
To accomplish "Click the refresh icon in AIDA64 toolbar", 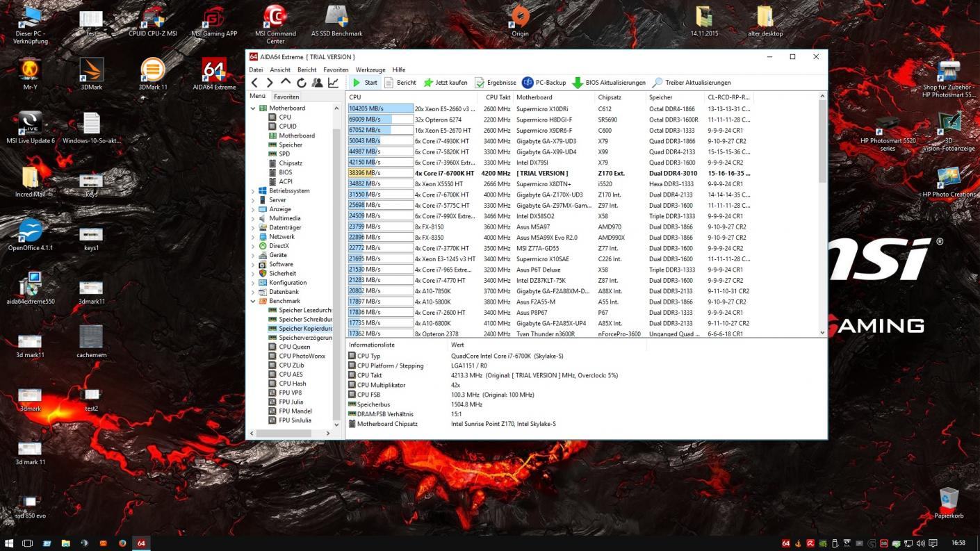I will click(x=301, y=83).
